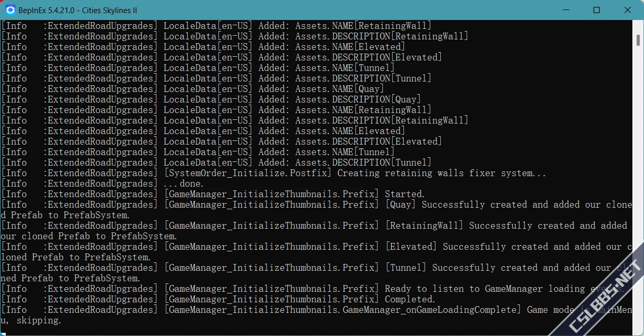Click the BepInEx icon in title bar

10,10
